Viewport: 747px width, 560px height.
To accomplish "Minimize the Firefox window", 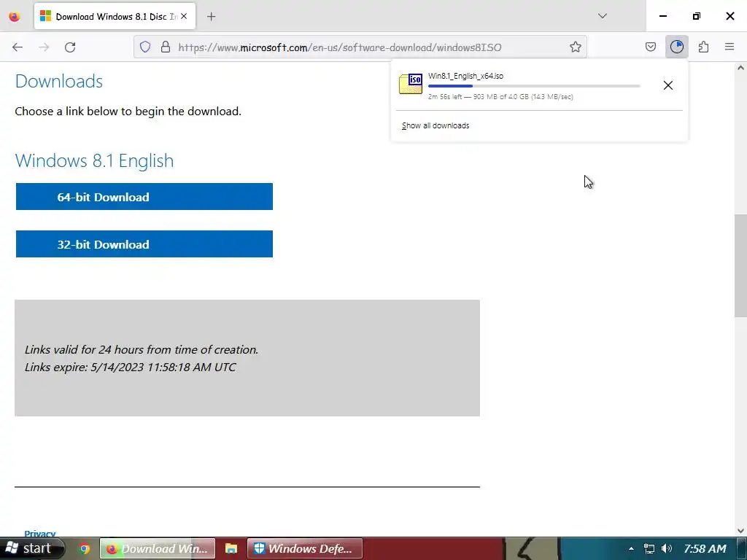I will pyautogui.click(x=662, y=16).
